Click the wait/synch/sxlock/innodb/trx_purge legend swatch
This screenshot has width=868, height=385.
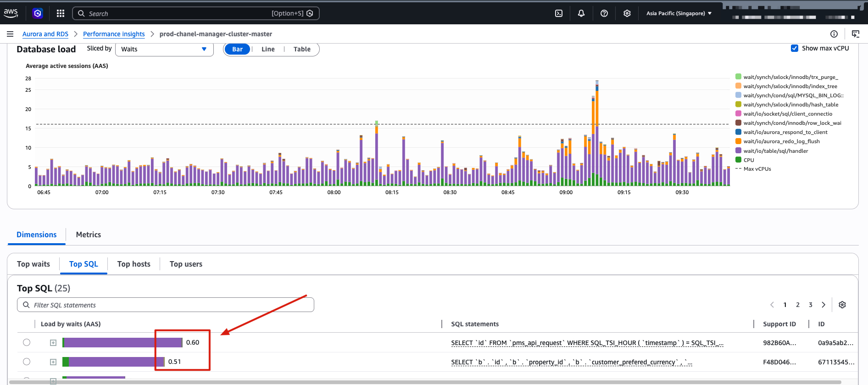click(x=738, y=77)
